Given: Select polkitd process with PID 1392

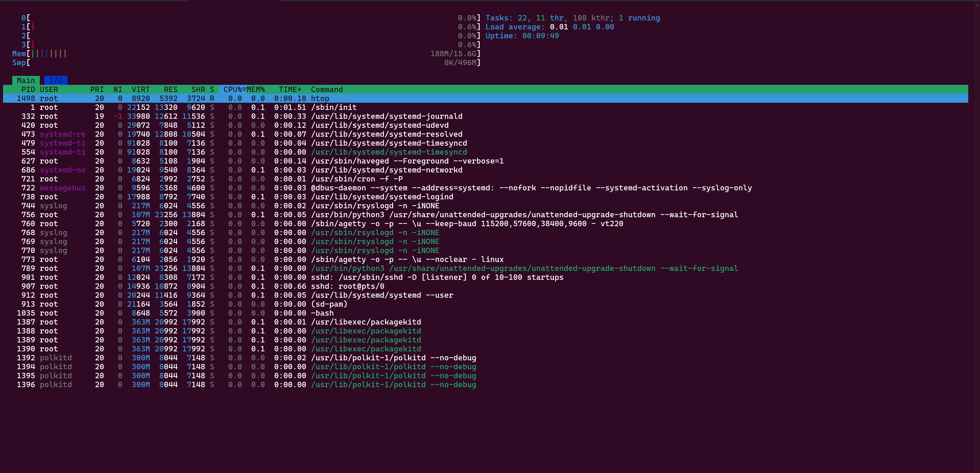Looking at the screenshot, I should coord(485,358).
